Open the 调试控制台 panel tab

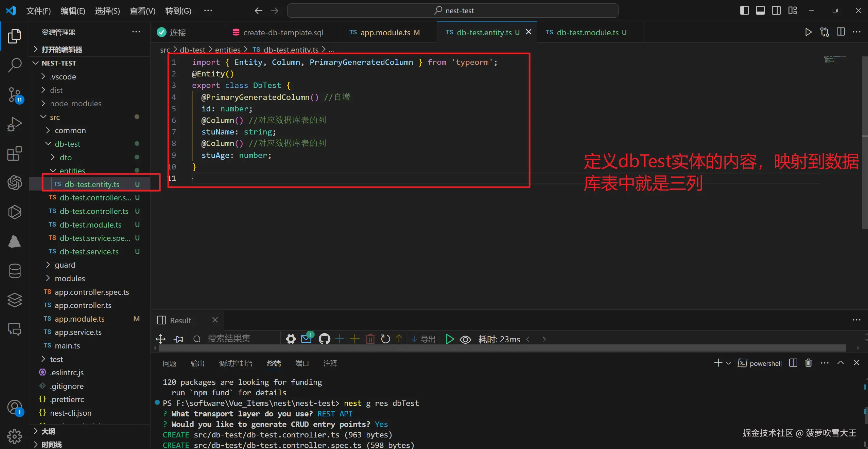click(236, 363)
